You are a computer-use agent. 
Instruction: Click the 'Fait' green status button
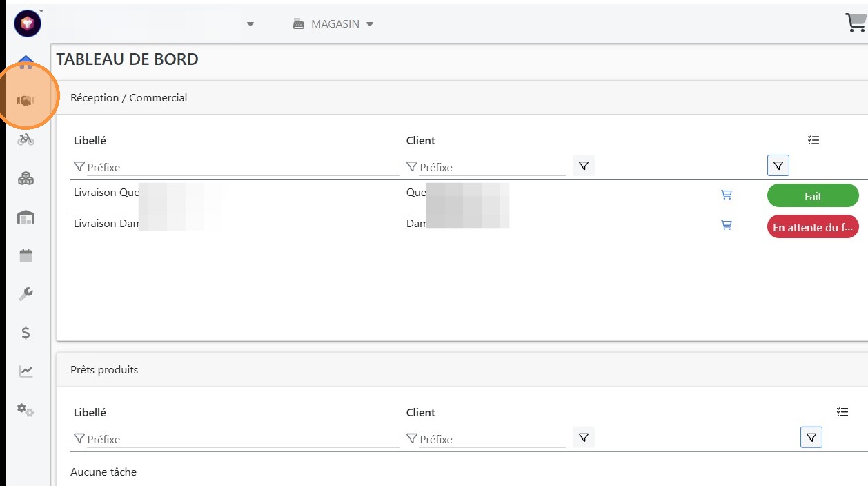click(813, 196)
